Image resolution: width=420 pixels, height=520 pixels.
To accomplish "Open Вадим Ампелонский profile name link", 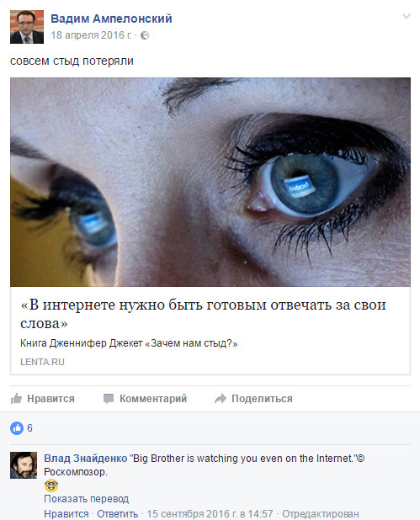I will pos(111,19).
